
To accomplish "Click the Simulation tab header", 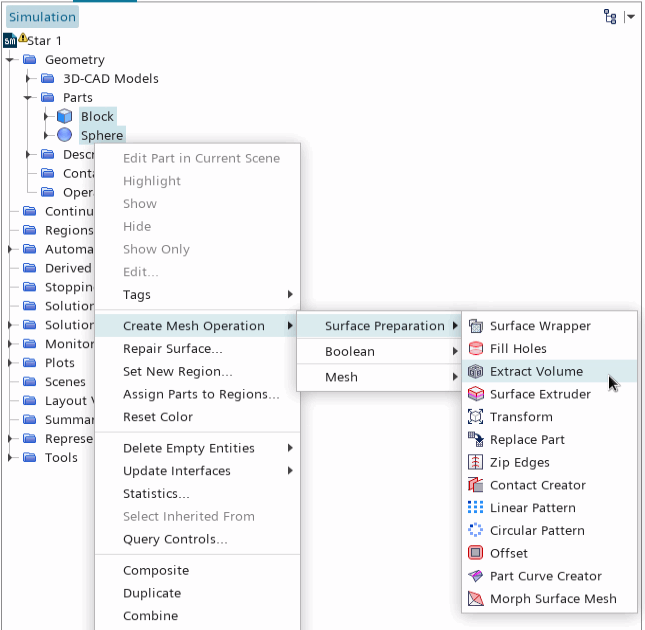I will coord(42,17).
